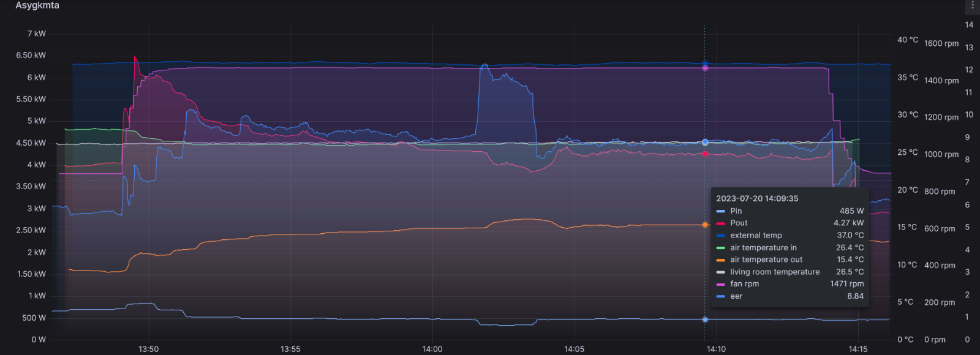Click the 14:05 time axis label
The width and height of the screenshot is (980, 355).
[x=574, y=349]
